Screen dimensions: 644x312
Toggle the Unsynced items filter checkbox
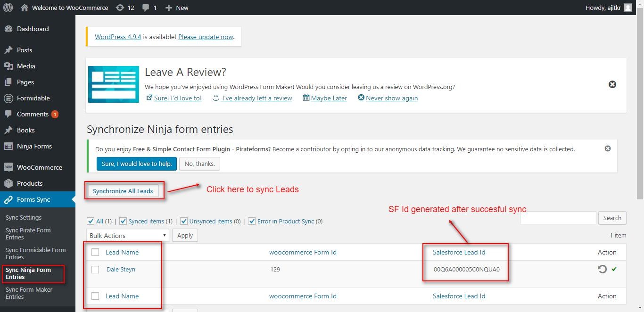[x=184, y=221]
